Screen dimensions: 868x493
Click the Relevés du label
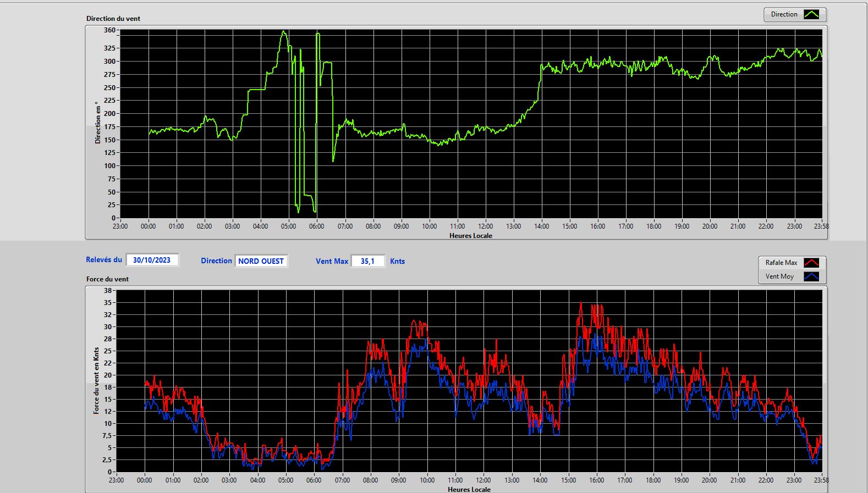point(104,259)
